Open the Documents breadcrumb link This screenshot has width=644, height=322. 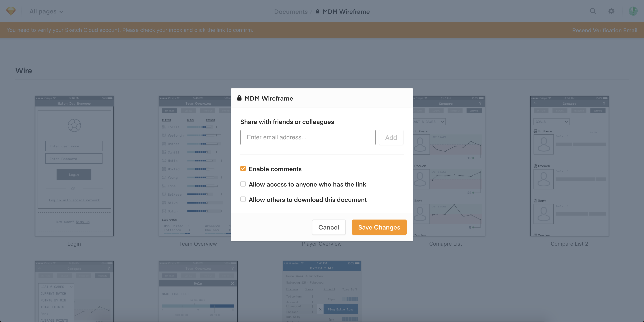[x=291, y=12]
